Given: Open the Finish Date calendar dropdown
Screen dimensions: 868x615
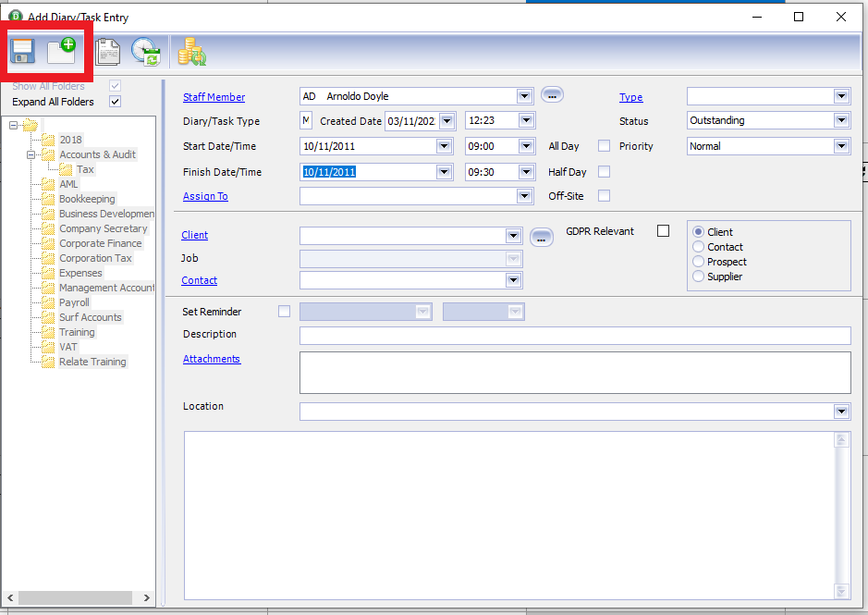Looking at the screenshot, I should tap(444, 172).
